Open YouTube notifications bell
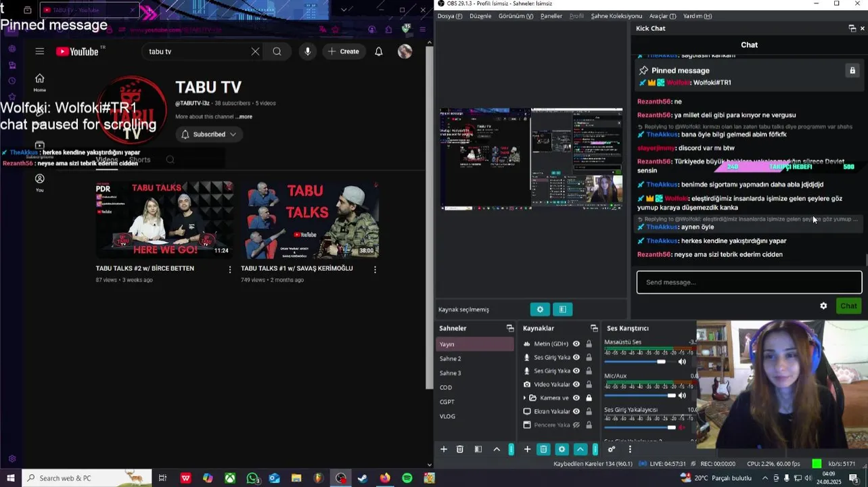The height and width of the screenshot is (487, 868). tap(379, 51)
